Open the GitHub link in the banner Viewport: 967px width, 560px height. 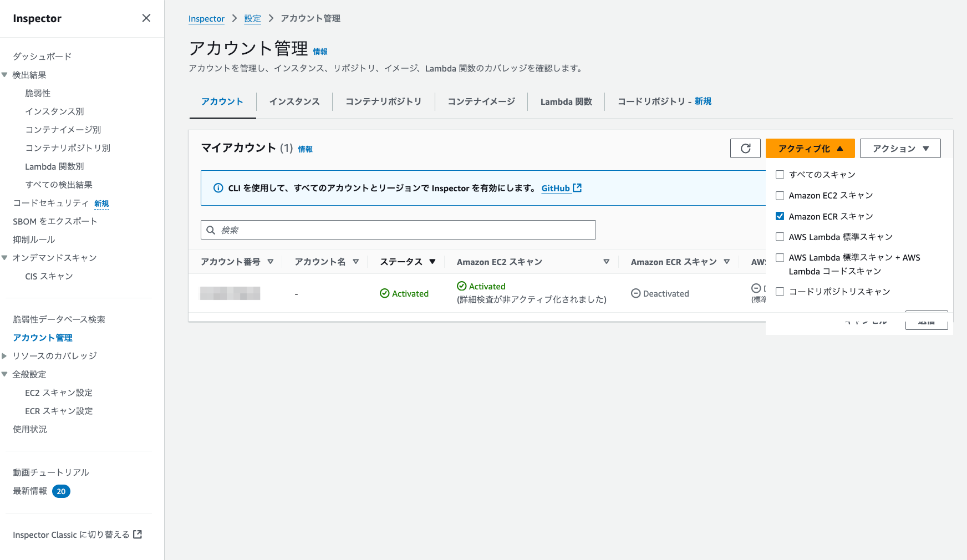click(556, 188)
